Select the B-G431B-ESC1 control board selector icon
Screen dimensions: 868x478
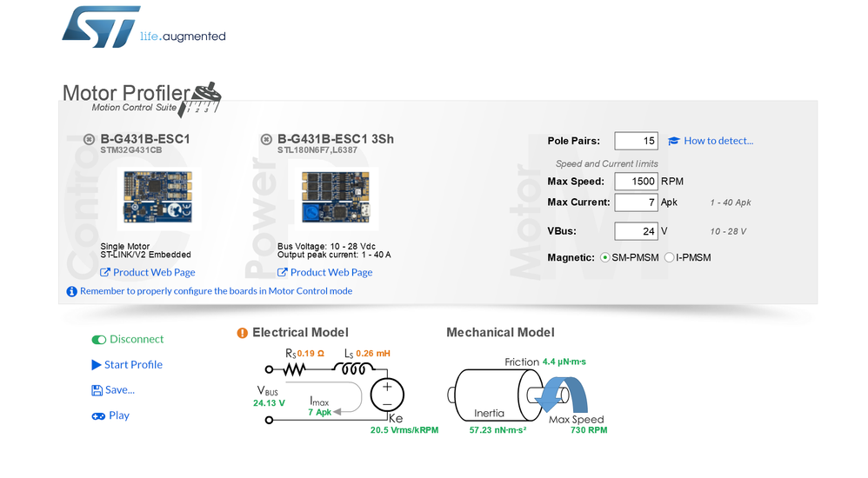89,139
